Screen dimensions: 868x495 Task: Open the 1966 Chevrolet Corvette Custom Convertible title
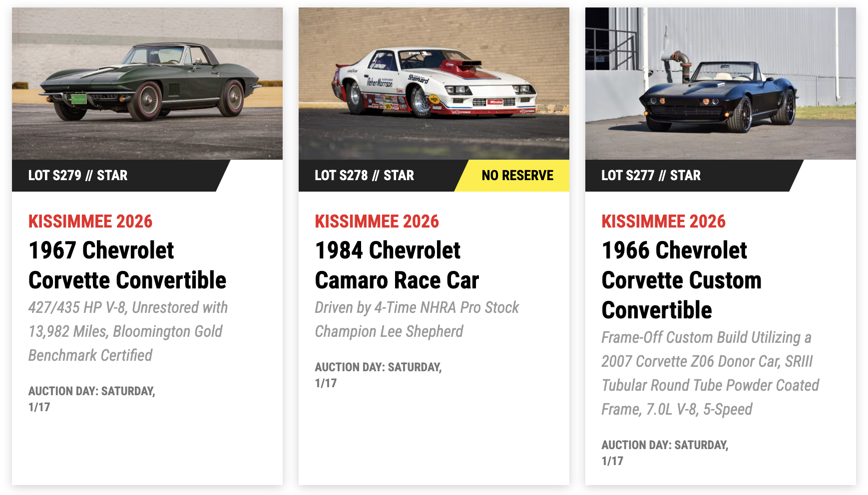[682, 280]
